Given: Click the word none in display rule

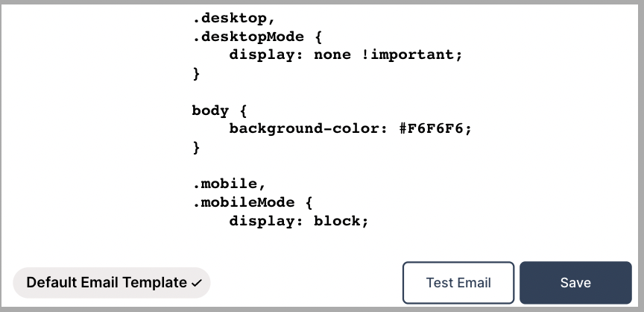Looking at the screenshot, I should [x=332, y=55].
